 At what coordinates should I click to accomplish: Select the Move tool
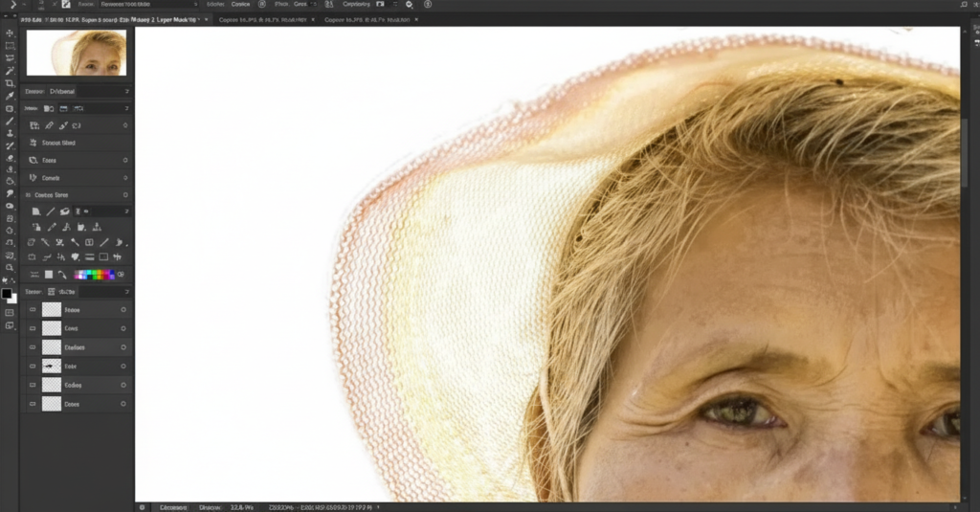click(x=10, y=33)
